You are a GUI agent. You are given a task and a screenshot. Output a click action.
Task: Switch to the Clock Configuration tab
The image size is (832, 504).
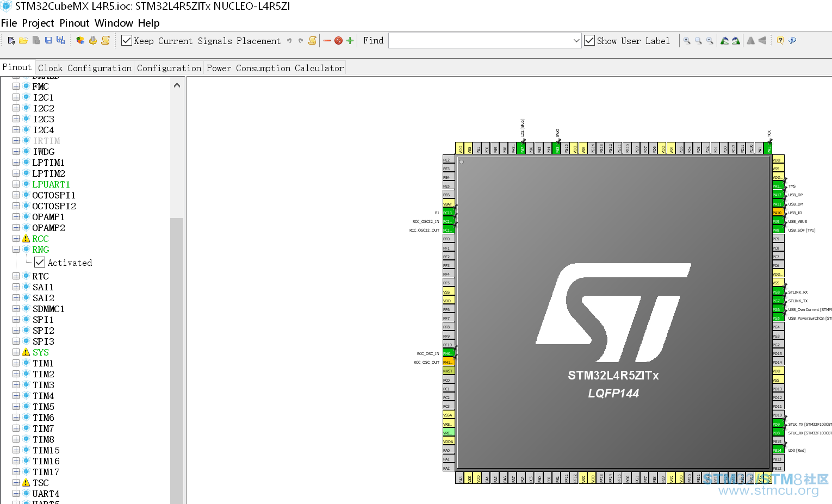pyautogui.click(x=85, y=68)
